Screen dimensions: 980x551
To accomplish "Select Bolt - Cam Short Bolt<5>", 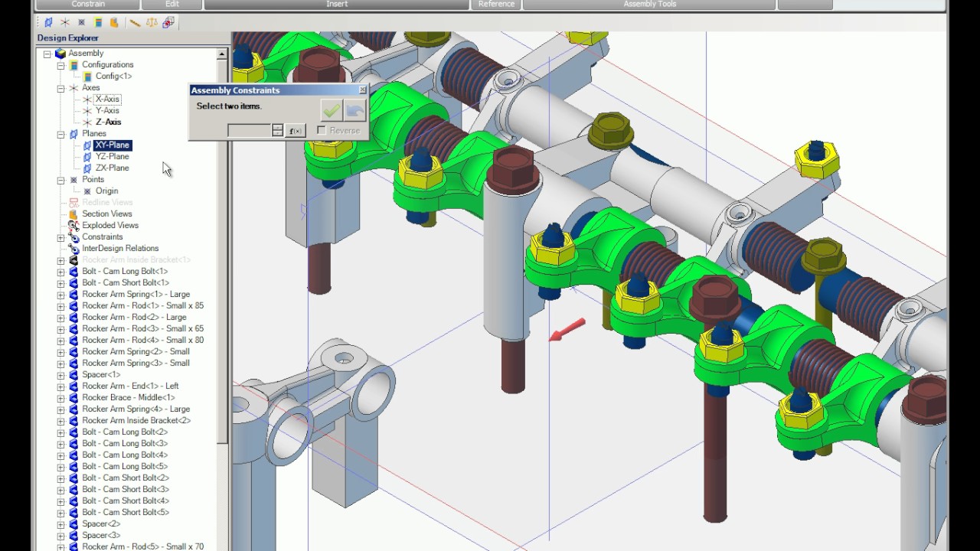I will (x=126, y=513).
